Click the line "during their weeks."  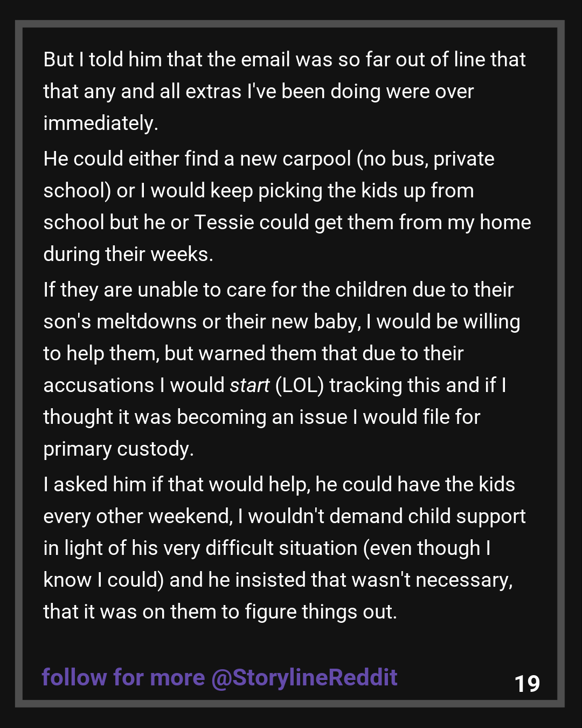[128, 254]
